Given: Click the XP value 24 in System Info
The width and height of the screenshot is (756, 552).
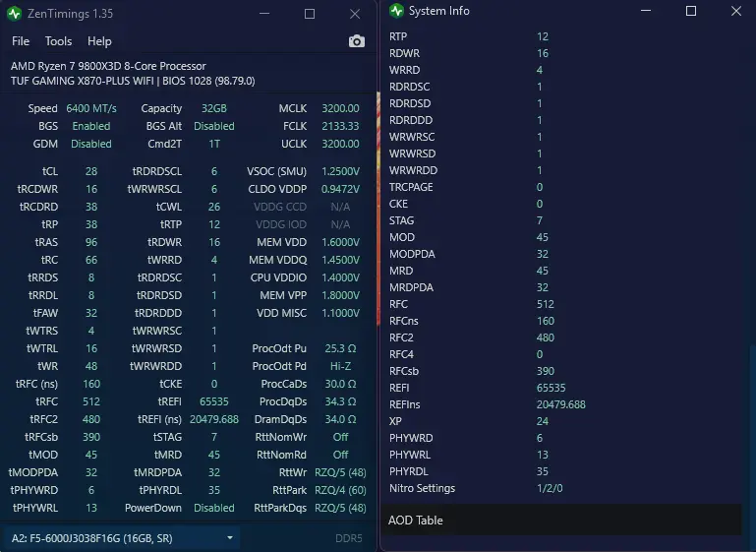Looking at the screenshot, I should point(543,421).
